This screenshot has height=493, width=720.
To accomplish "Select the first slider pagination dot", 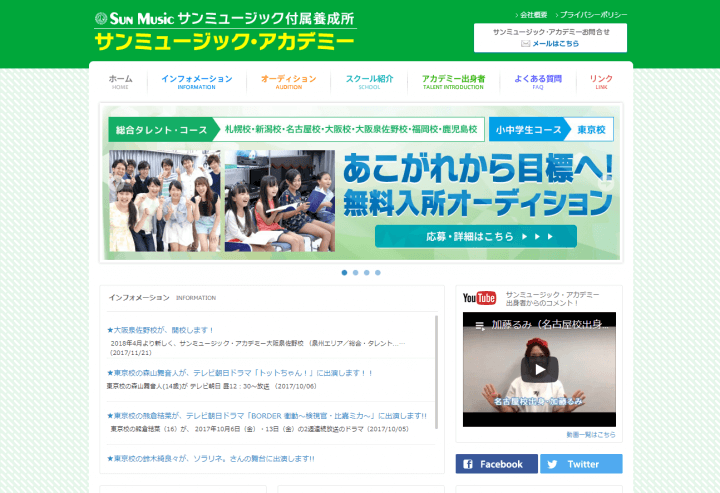I will click(344, 273).
